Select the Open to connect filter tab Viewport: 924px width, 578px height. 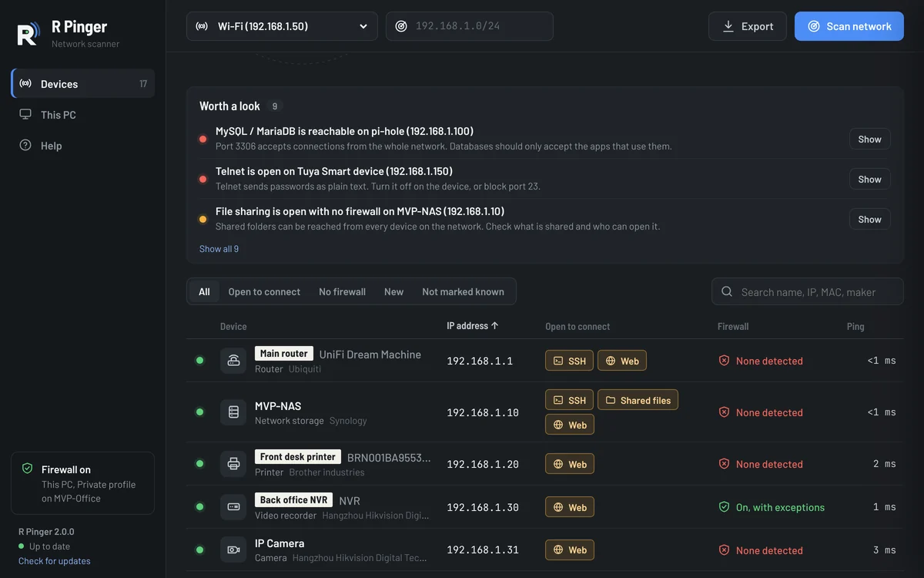point(264,292)
